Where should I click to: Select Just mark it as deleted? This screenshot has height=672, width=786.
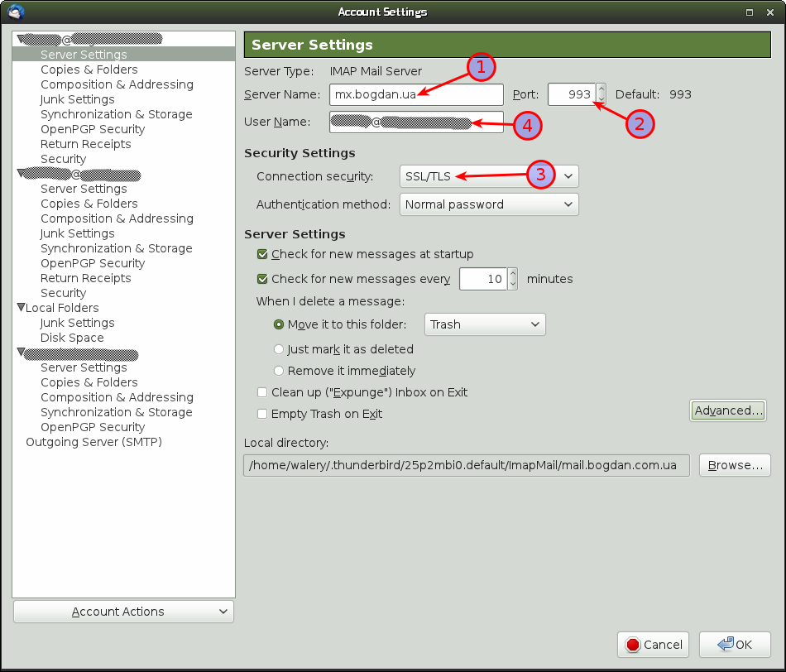click(x=279, y=349)
